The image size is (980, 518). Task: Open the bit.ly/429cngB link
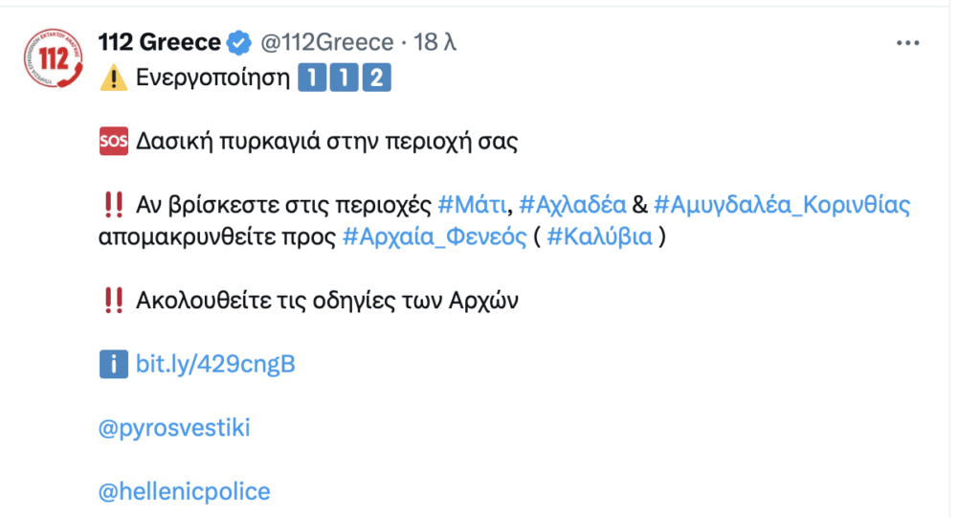[216, 365]
